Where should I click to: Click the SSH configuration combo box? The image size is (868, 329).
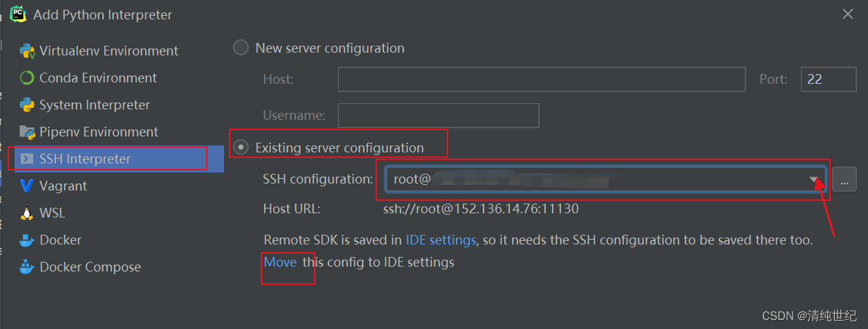[604, 179]
